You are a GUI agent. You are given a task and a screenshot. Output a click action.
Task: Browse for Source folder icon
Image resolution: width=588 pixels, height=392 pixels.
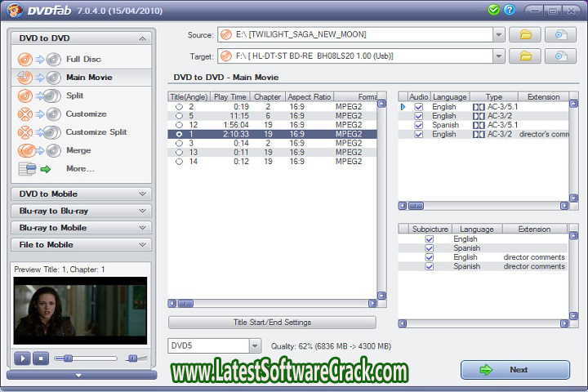point(525,34)
